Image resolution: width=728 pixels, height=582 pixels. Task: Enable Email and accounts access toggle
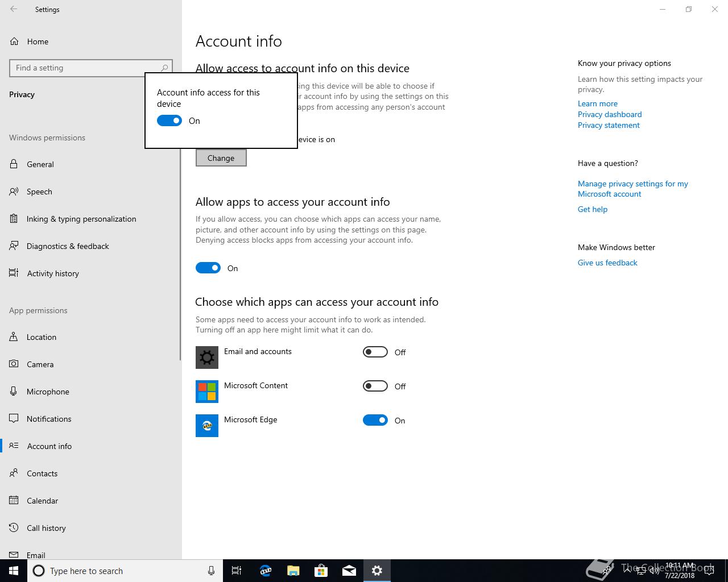pos(375,352)
